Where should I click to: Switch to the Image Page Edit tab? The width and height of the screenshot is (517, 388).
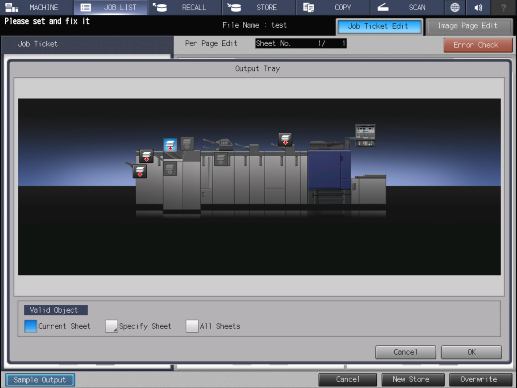468,26
